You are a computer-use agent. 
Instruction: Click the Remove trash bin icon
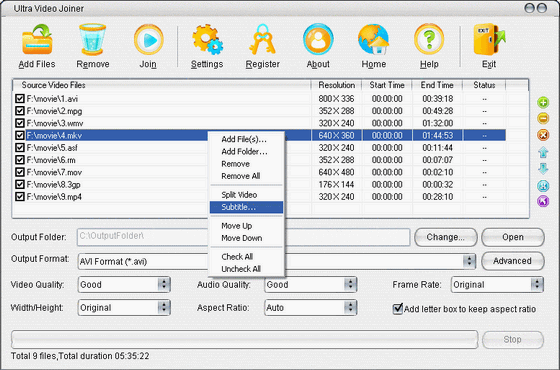(92, 39)
